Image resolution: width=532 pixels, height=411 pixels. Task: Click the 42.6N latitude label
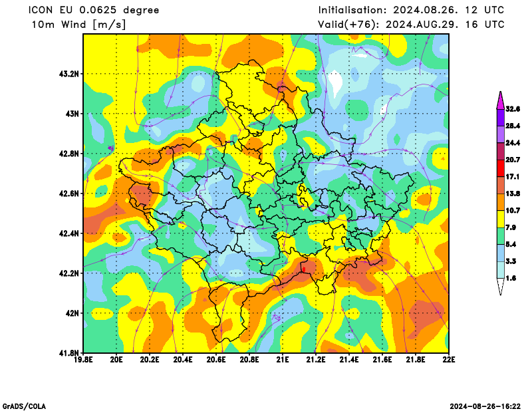coord(69,194)
